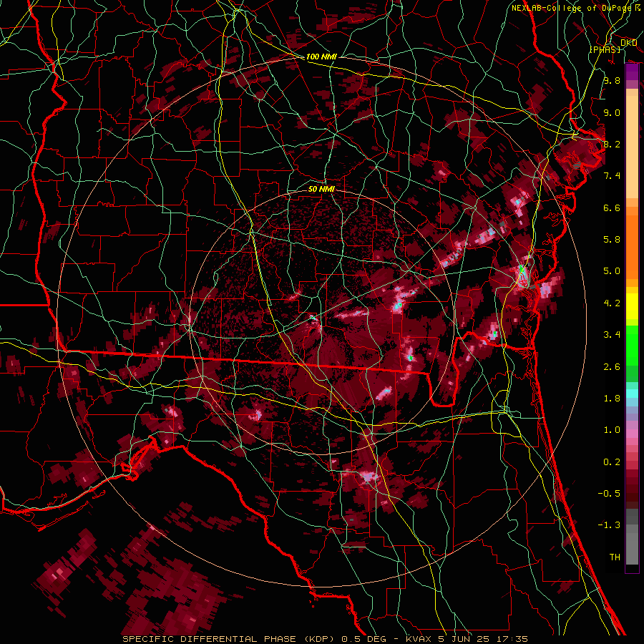Screen dimensions: 644x644
Task: Click the 8.2 legend value
Action: click(612, 144)
